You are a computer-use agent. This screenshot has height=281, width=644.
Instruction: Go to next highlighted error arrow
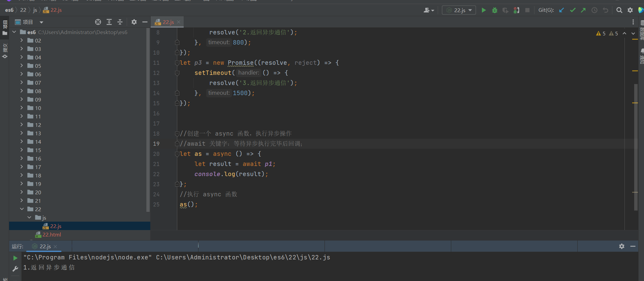pyautogui.click(x=633, y=33)
